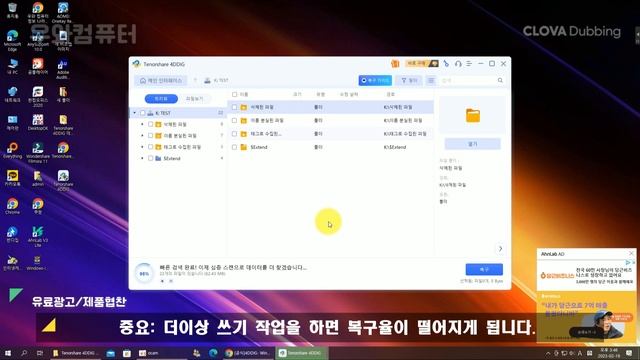Open the Adobe Audition desktop icon
Screen dimensions: 640x360
point(63,69)
